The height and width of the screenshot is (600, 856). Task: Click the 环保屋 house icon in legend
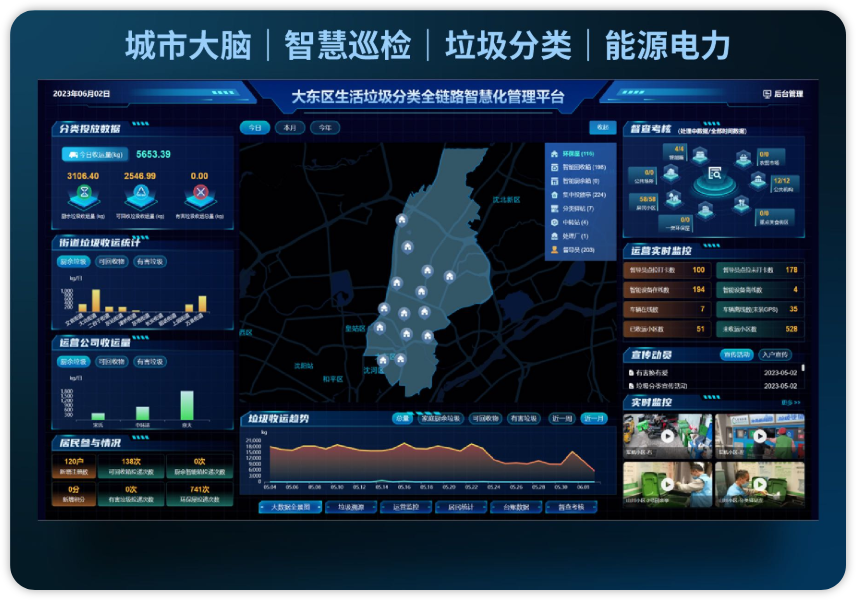(554, 153)
